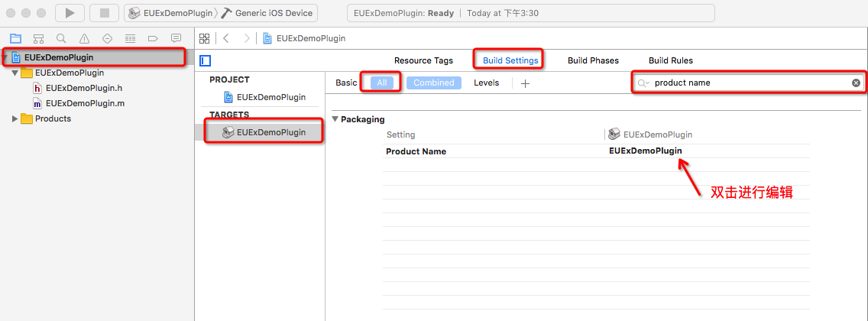Select the EUExDemoPlugin scheme
Screen dimensions: 868x321
click(170, 13)
